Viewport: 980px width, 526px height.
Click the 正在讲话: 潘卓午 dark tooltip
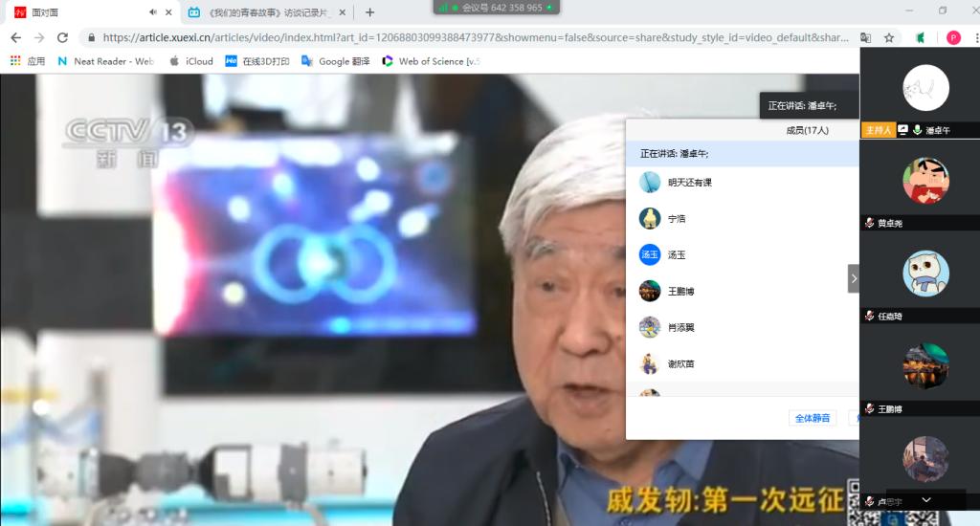click(x=809, y=105)
